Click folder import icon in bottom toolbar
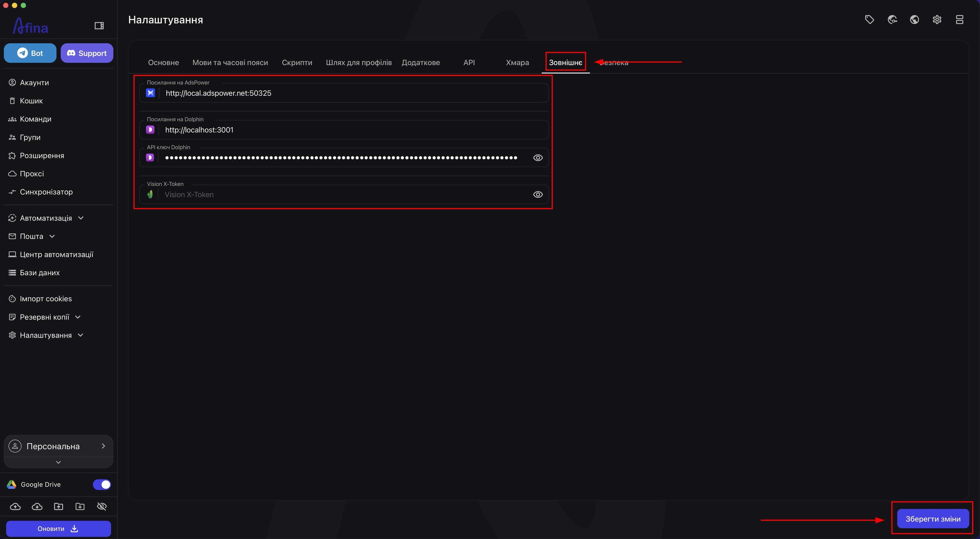The width and height of the screenshot is (980, 539). pyautogui.click(x=80, y=506)
